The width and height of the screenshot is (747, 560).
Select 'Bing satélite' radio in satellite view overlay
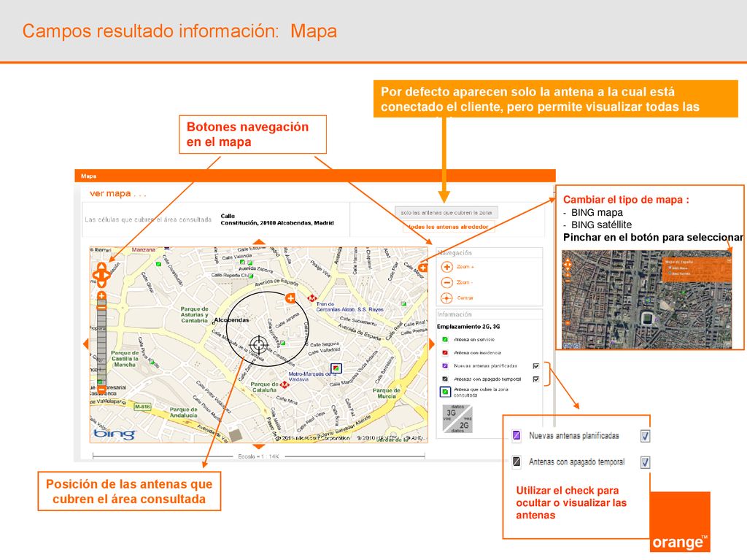click(x=670, y=273)
